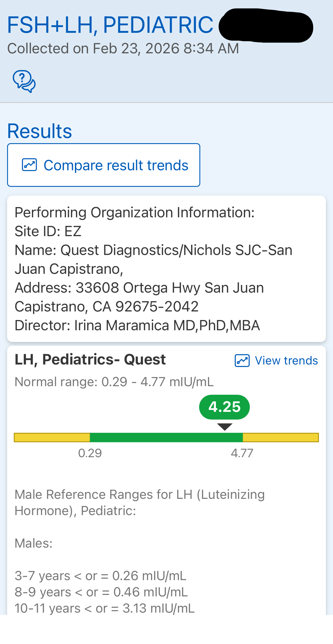The width and height of the screenshot is (333, 644).
Task: Tap the chart icon in Compare result trends
Action: [x=30, y=165]
